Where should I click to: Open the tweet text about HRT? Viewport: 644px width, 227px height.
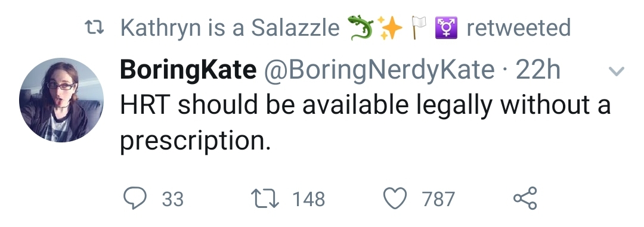(x=365, y=123)
